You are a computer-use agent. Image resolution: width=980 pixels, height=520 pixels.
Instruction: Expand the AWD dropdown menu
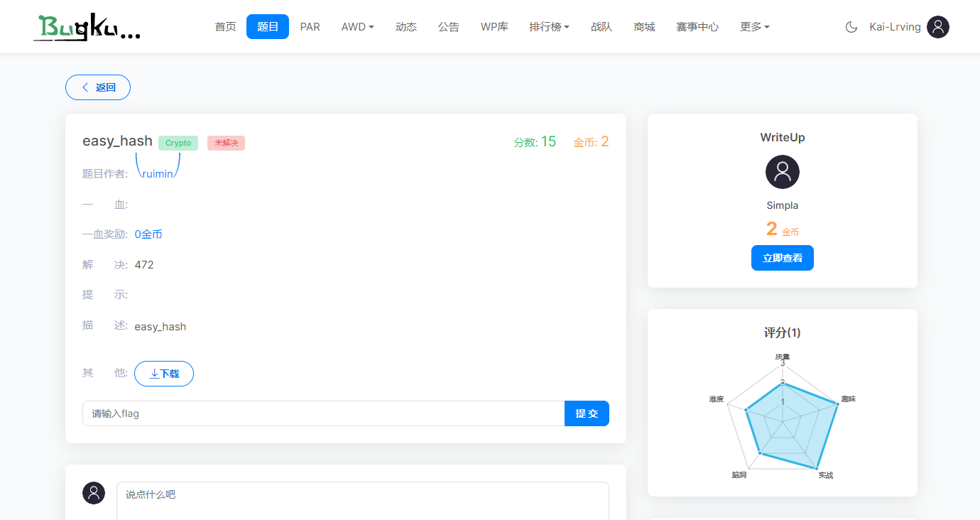[357, 26]
